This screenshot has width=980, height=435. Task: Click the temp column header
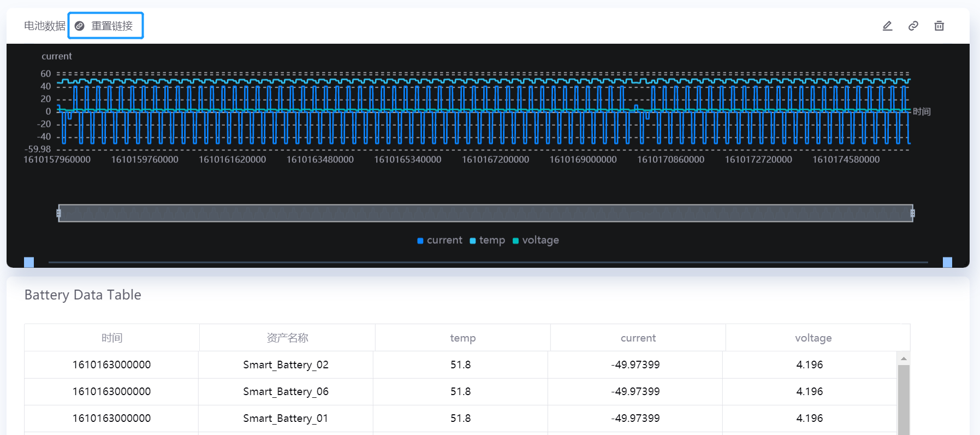click(463, 338)
